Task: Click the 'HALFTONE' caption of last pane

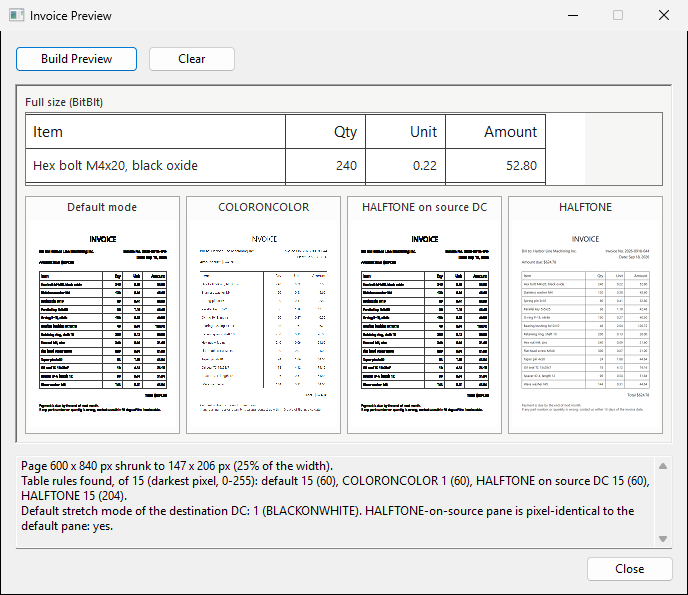Action: tap(585, 207)
